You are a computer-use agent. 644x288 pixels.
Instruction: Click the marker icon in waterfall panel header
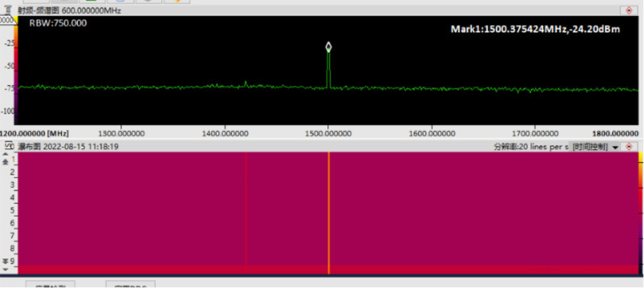pyautogui.click(x=629, y=147)
